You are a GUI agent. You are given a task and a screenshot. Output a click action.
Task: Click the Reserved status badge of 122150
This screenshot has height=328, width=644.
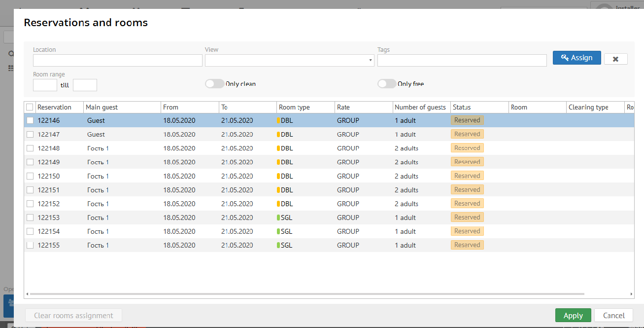467,176
